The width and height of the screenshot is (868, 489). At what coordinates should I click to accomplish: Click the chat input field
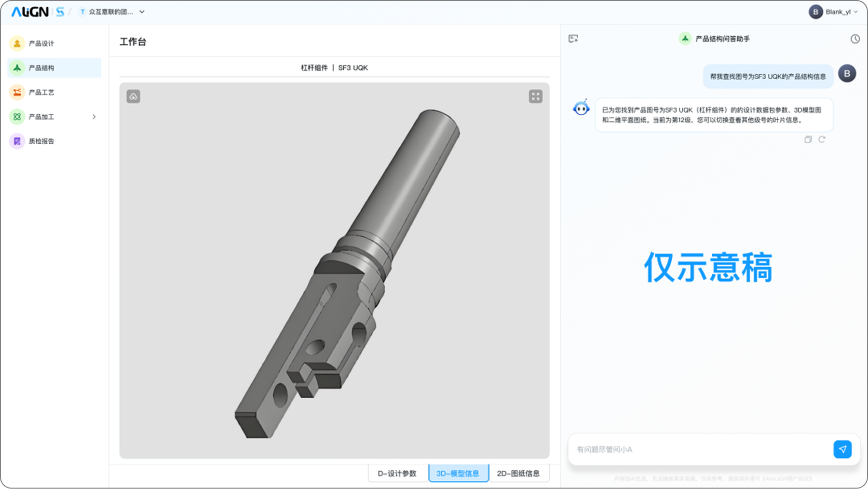[699, 449]
